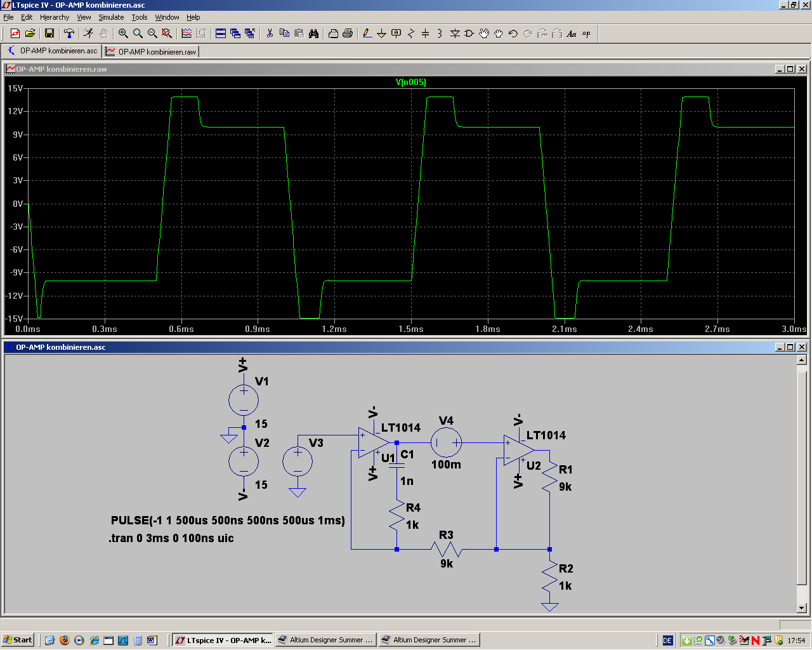Open the Hierarchy menu
This screenshot has height=650, width=812.
click(55, 17)
